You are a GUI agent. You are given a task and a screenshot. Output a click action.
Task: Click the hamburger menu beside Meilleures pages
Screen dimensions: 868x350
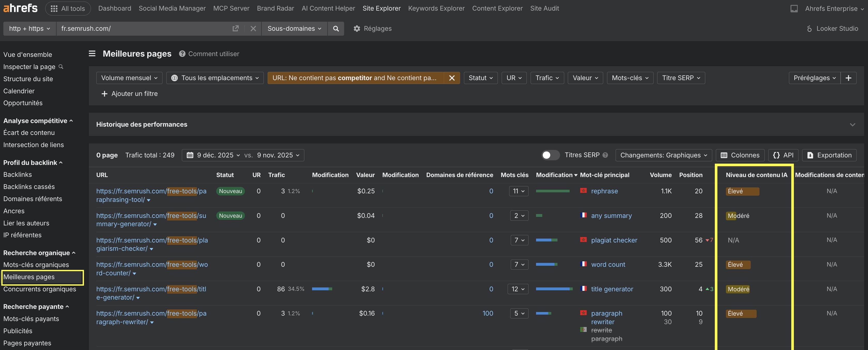(x=92, y=54)
